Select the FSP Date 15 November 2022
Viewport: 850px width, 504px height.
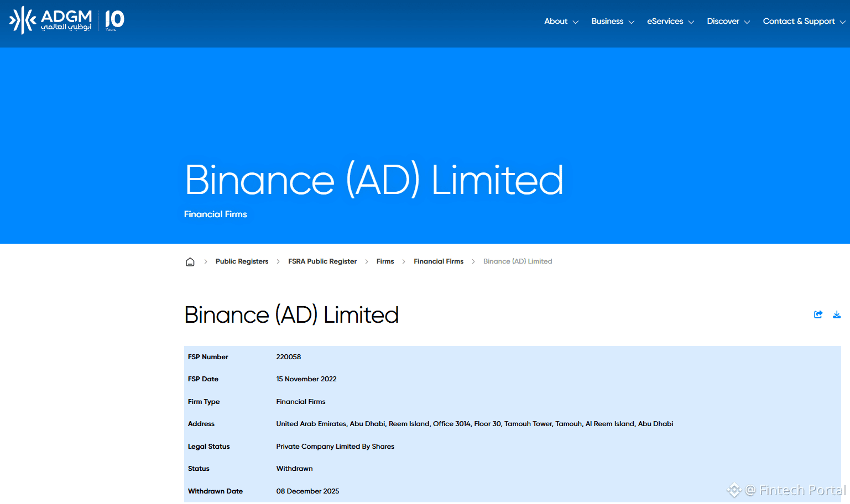pos(306,379)
